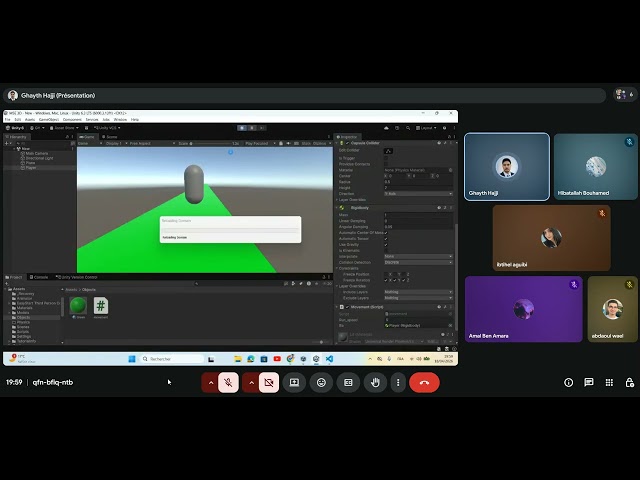Select Player object in Hierarchy
This screenshot has height=480, width=640.
coord(31,167)
